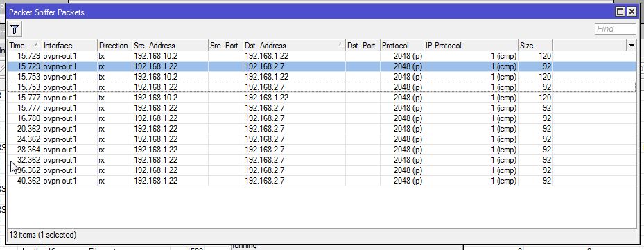Select the tx packet at time 15.753
Screen dimensions: 644x250
point(322,77)
